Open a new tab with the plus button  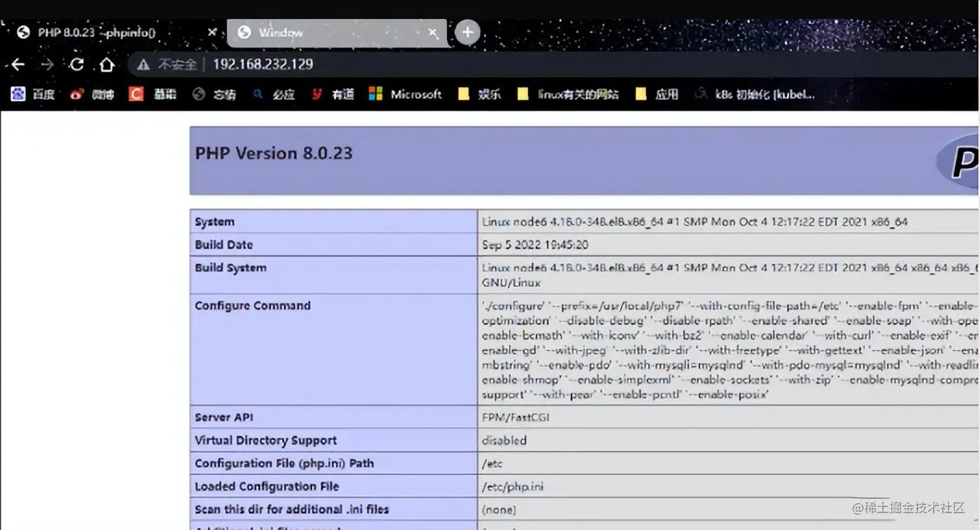click(468, 32)
